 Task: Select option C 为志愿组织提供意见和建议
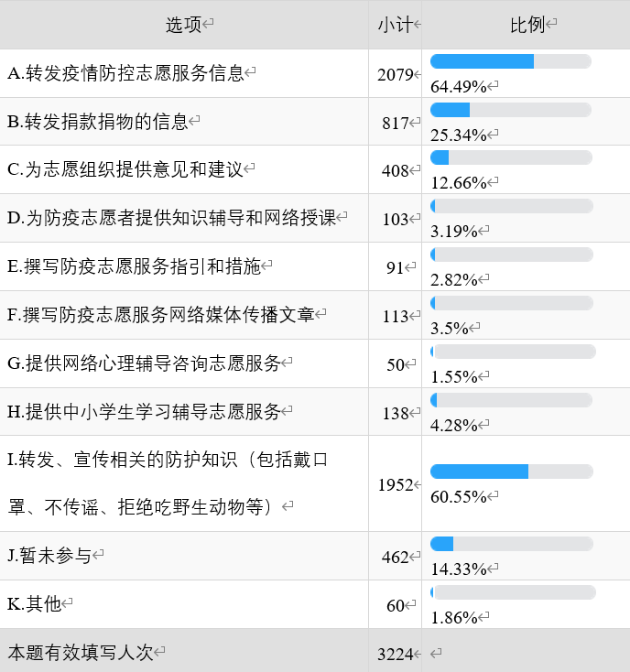tap(125, 169)
